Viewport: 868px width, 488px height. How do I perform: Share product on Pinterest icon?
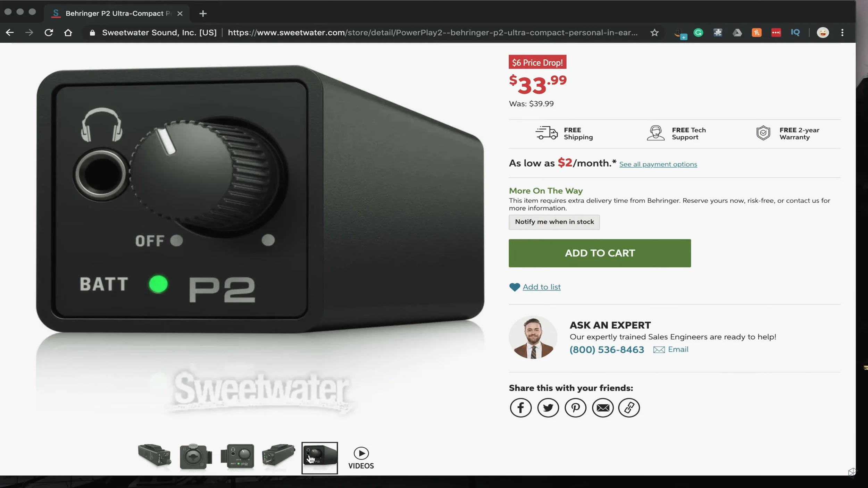[575, 407]
